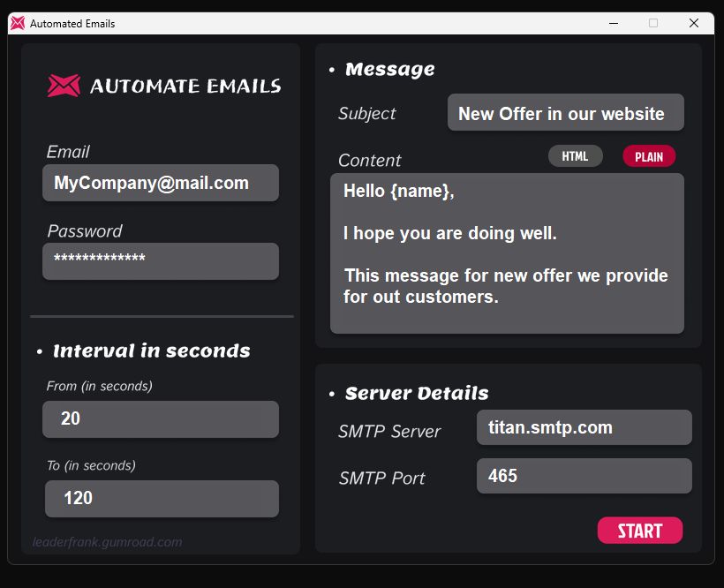Click the Message section header bullet
Viewport: 724px width, 588px height.
332,69
